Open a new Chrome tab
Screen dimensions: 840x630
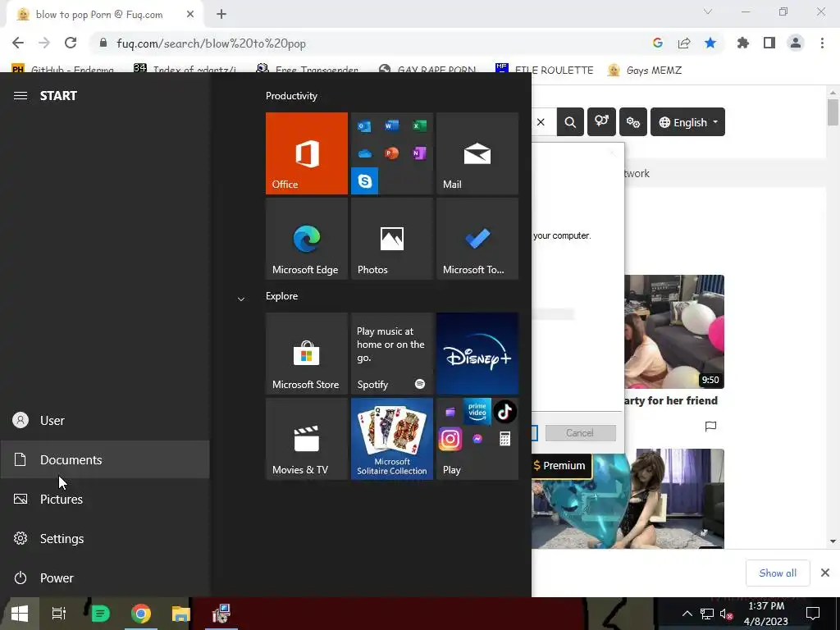pyautogui.click(x=221, y=15)
